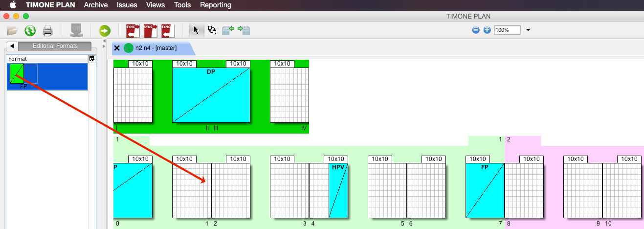
Task: Zoom in with the blue plus icon
Action: pos(487,30)
